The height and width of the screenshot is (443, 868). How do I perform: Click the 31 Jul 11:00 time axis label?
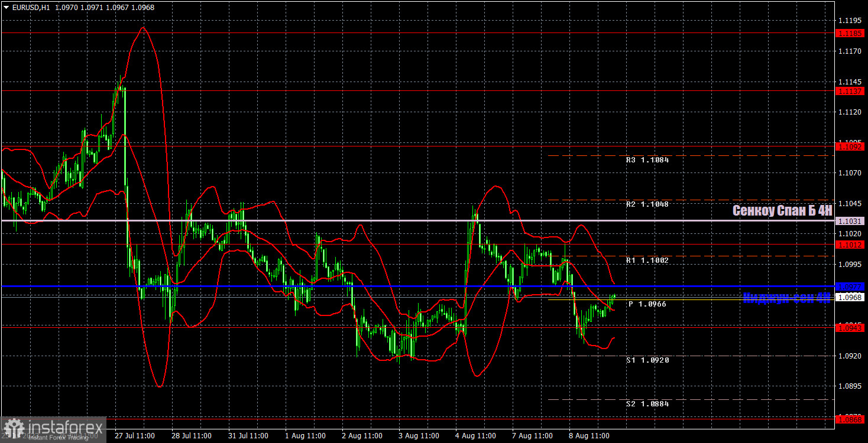tap(248, 436)
